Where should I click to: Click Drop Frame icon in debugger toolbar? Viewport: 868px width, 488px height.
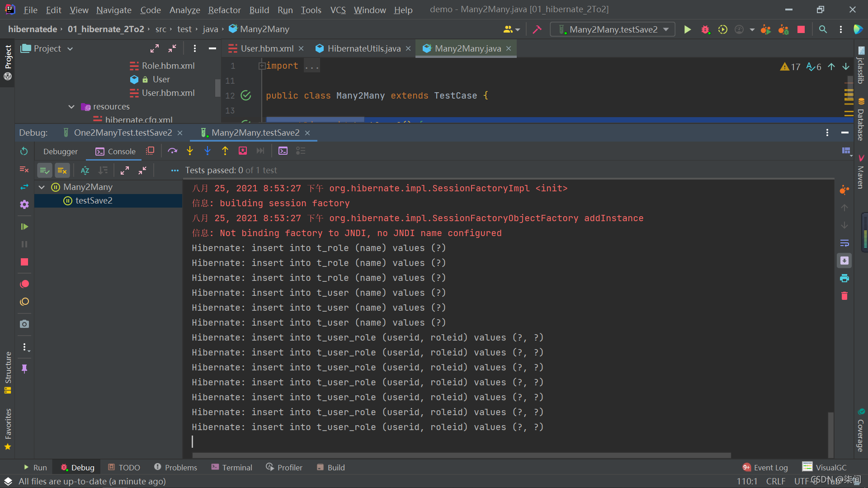(x=243, y=151)
